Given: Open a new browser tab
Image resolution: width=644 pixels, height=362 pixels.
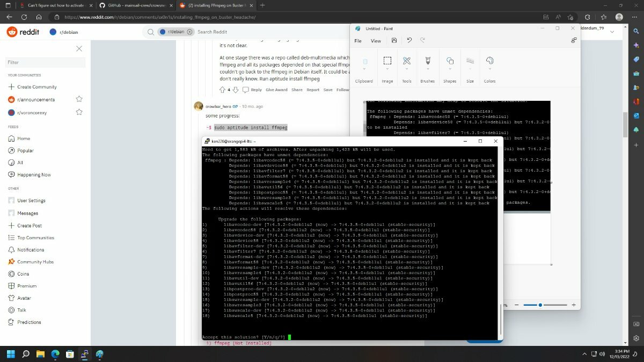Looking at the screenshot, I should point(262,5).
